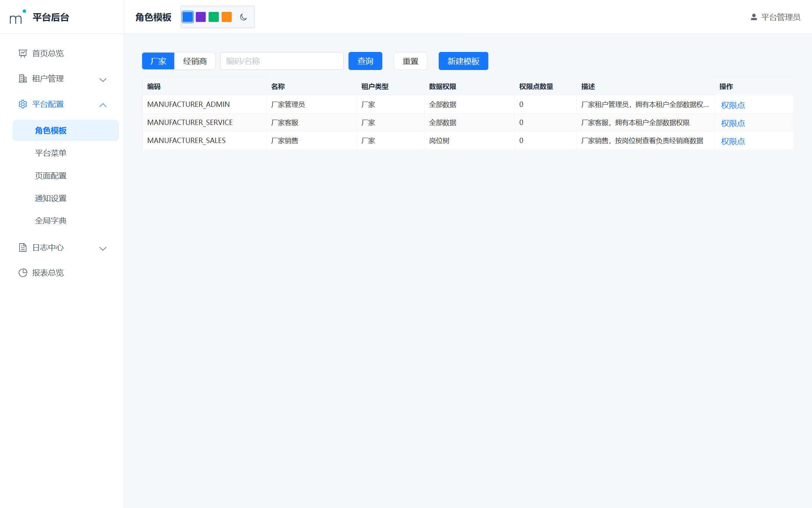Viewport: 812px width, 508px height.
Task: Click the 厂家销售 description cell
Action: (x=645, y=140)
